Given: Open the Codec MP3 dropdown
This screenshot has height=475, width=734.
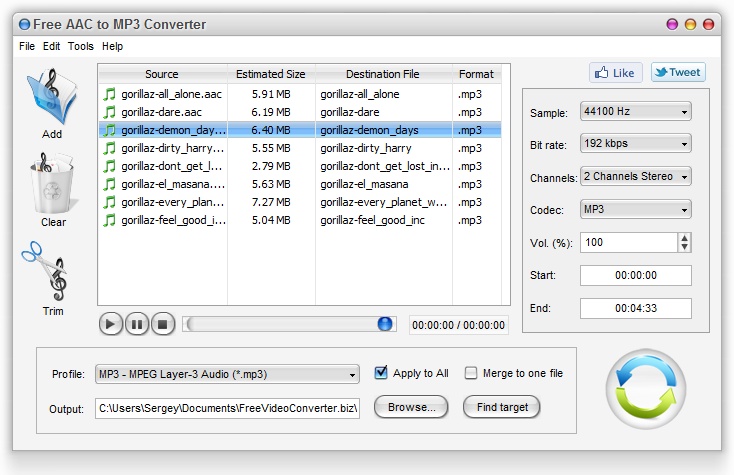Looking at the screenshot, I should point(636,209).
